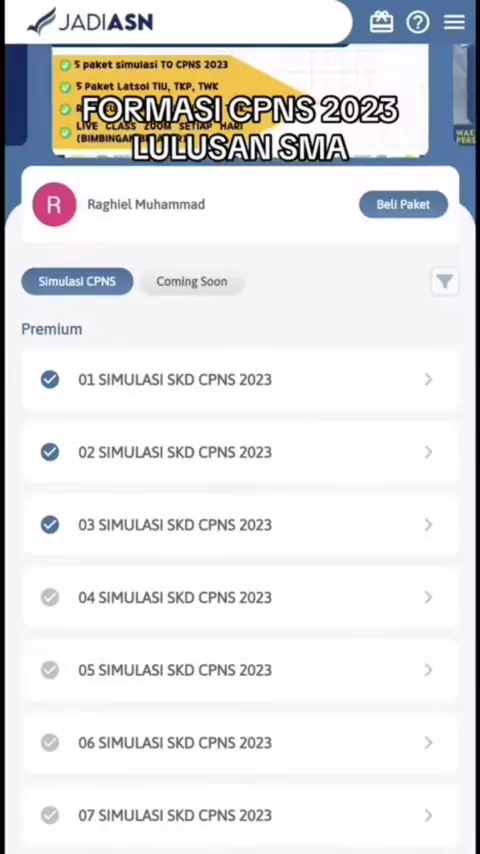
Task: Open the help question mark icon
Action: (x=418, y=22)
